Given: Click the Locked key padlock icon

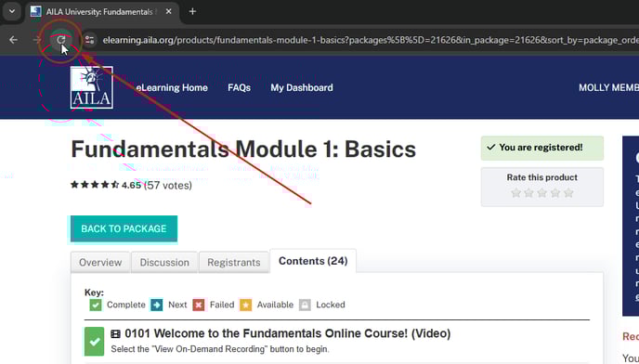Looking at the screenshot, I should pos(305,305).
